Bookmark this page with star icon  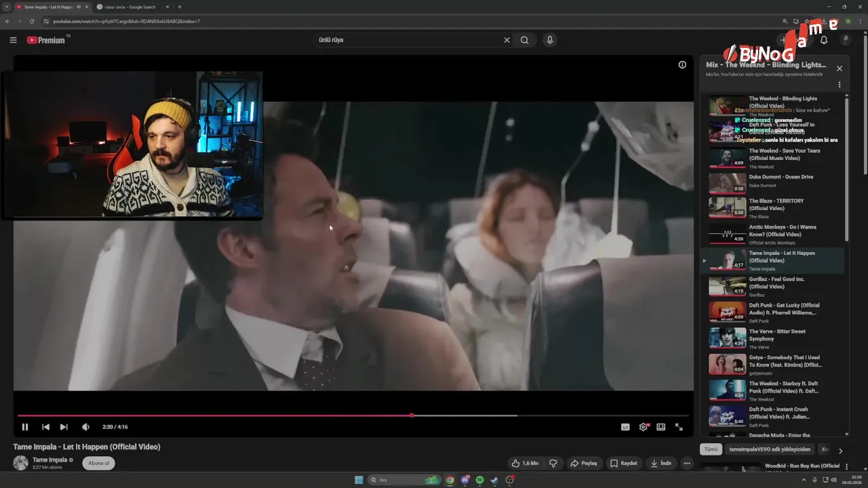(x=807, y=21)
